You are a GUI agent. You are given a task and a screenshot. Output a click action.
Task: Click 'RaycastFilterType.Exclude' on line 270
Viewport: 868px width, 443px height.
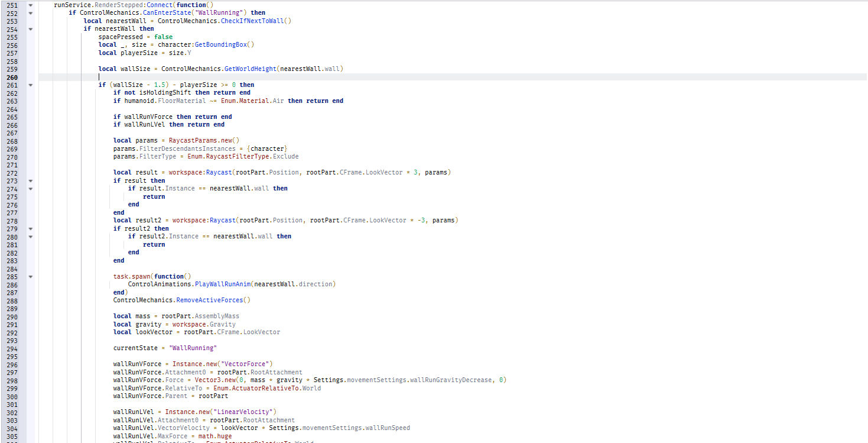click(252, 157)
